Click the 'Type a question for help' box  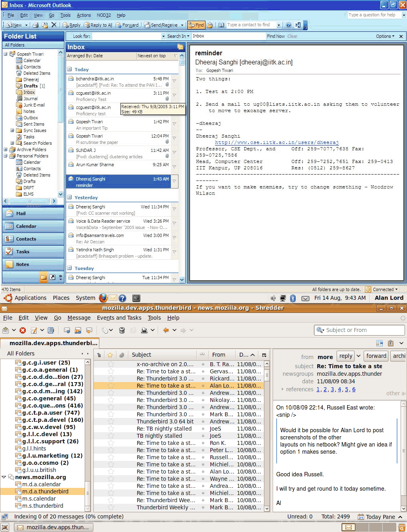(374, 15)
